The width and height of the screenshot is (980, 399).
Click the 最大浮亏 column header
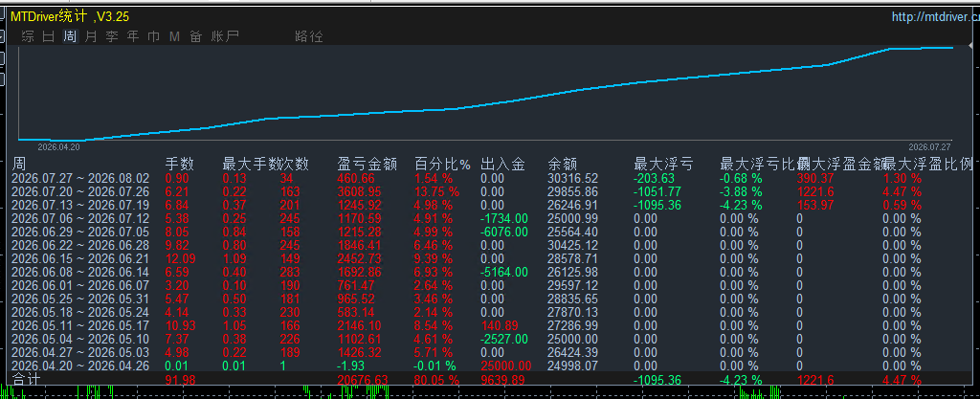click(663, 165)
